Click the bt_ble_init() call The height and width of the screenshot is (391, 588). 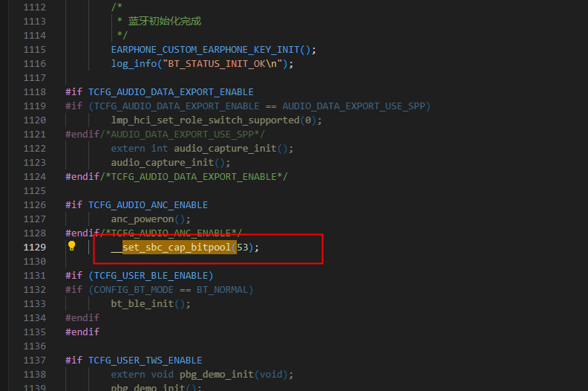point(151,304)
